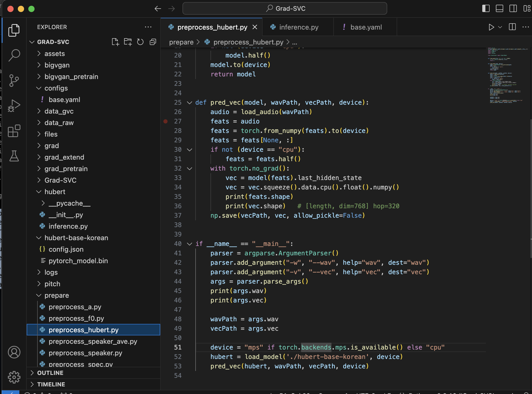Click the Grad-SVC command center search box

(285, 9)
